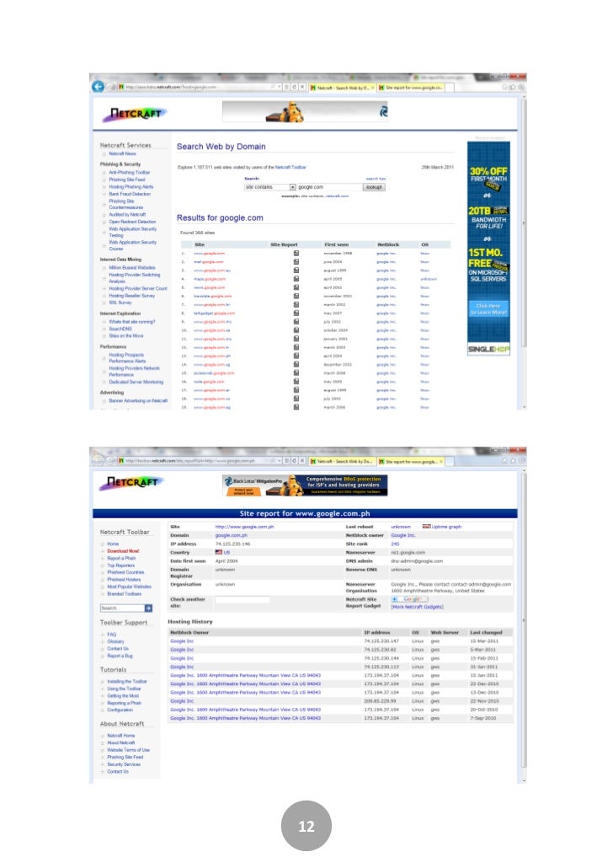Open the 'Dedicated Server Monitoring' link
Viewport: 613px width, 868px height.
pos(136,382)
